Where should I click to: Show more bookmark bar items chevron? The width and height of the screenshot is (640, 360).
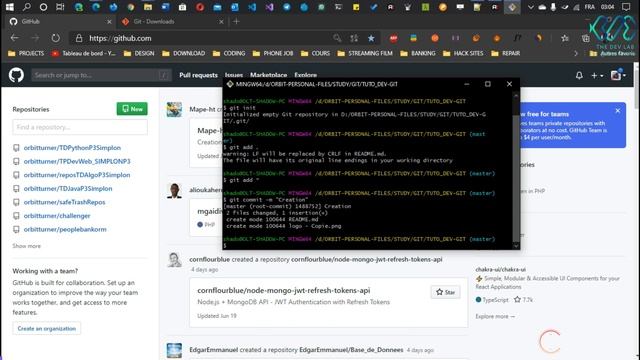(576, 53)
